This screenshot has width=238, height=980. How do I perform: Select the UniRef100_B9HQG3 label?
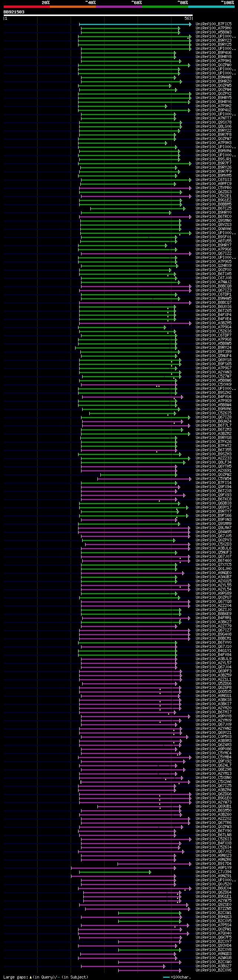tap(214, 917)
